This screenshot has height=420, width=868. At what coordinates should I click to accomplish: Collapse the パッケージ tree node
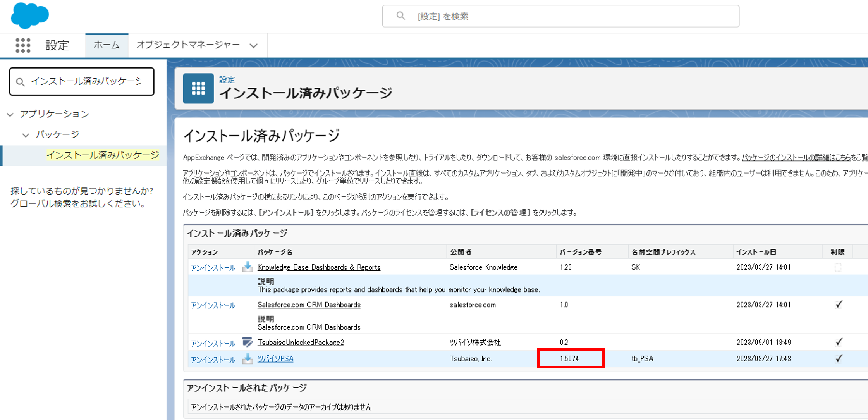click(x=26, y=135)
